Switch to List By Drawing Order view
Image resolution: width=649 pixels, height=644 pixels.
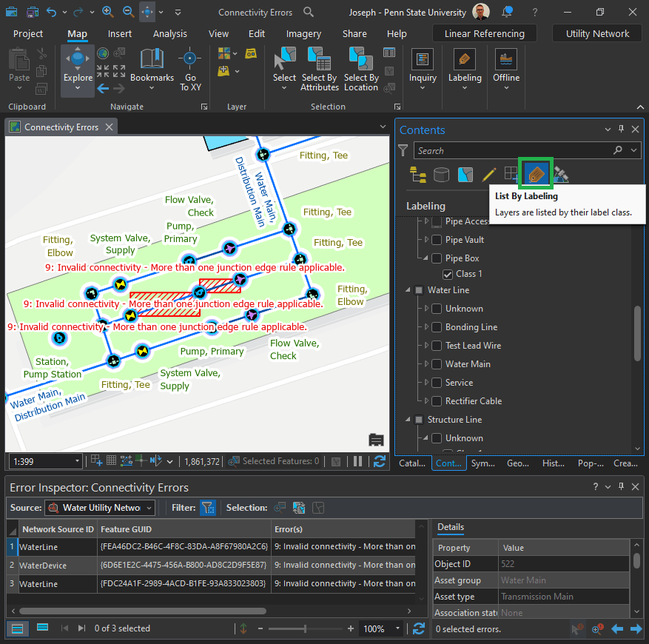tap(418, 175)
